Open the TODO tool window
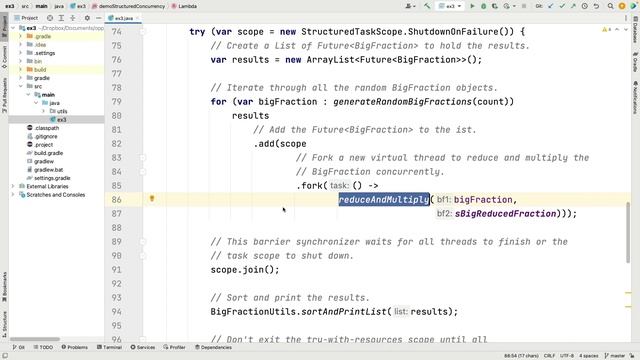This screenshot has height=360, width=640. point(43,347)
